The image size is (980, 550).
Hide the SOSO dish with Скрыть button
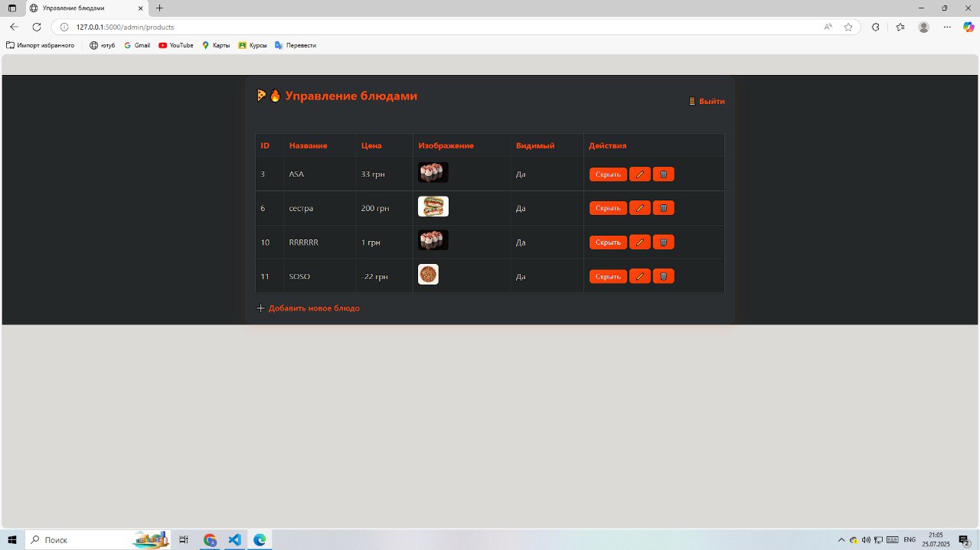click(x=608, y=276)
